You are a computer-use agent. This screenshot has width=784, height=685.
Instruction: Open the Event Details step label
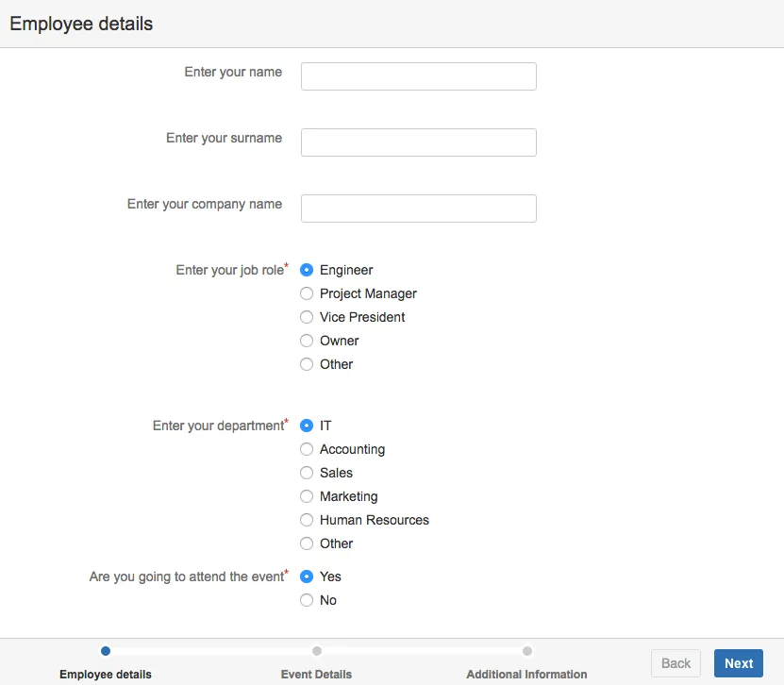tap(316, 675)
